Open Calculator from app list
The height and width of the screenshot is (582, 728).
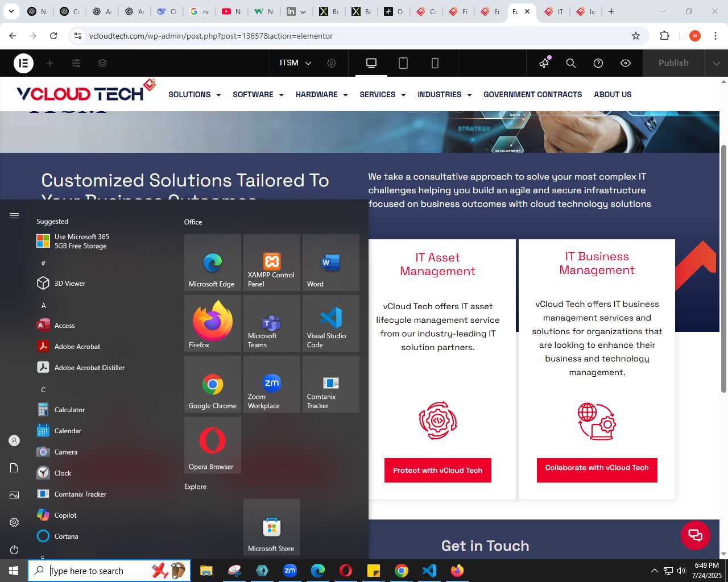(x=102, y=409)
